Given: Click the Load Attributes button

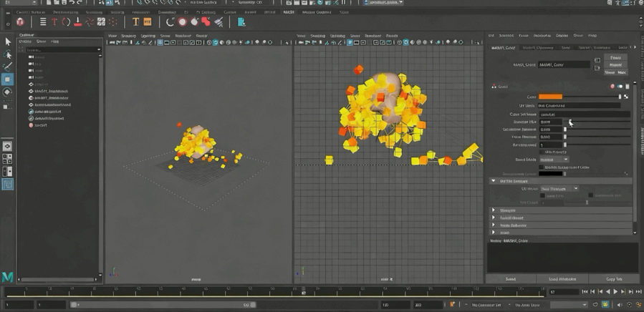Looking at the screenshot, I should [x=562, y=279].
